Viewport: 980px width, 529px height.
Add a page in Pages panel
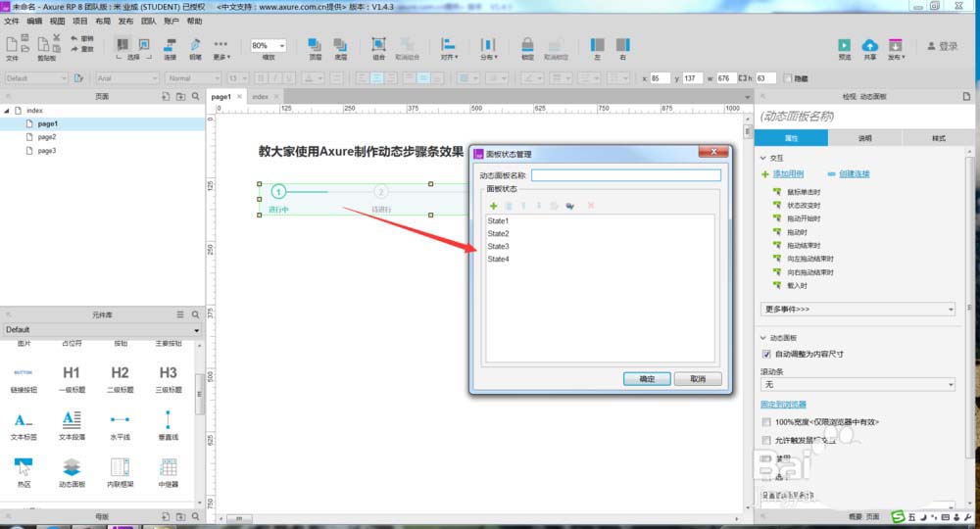pos(166,96)
